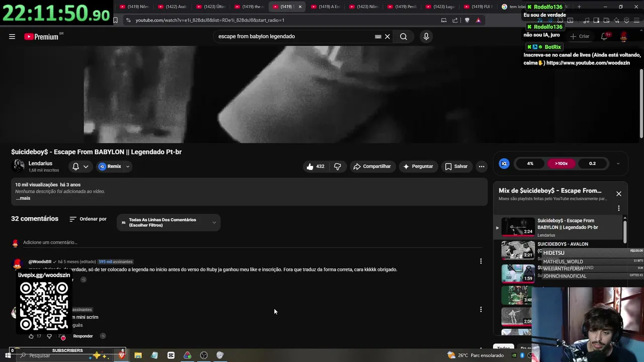Close the Mix playlist panel
The image size is (644, 362).
619,194
